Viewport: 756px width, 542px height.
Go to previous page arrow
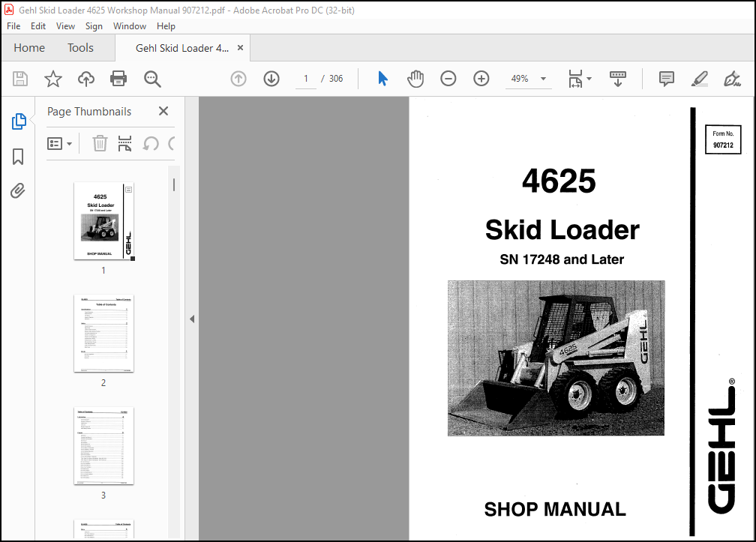(238, 79)
